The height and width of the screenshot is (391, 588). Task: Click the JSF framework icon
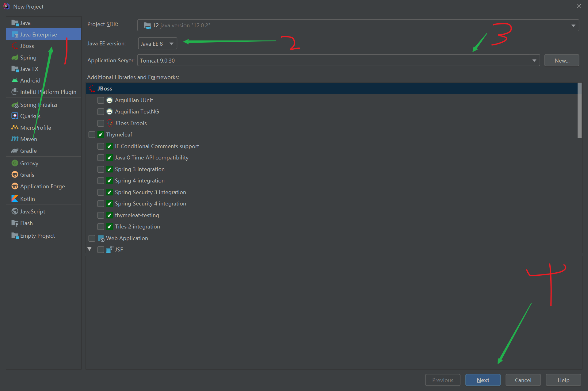tap(109, 249)
